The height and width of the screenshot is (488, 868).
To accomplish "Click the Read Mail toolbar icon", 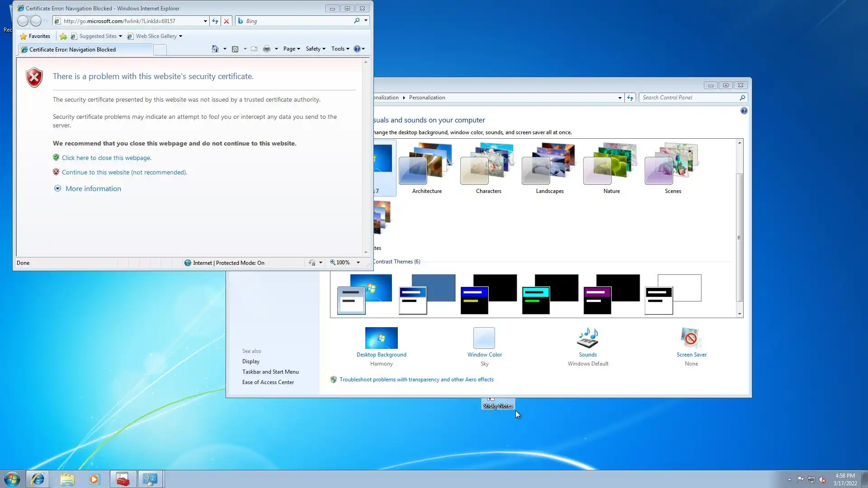I will pyautogui.click(x=254, y=49).
